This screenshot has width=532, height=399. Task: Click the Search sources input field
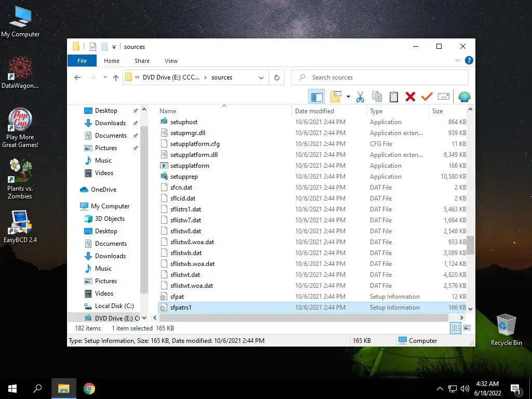pyautogui.click(x=380, y=77)
